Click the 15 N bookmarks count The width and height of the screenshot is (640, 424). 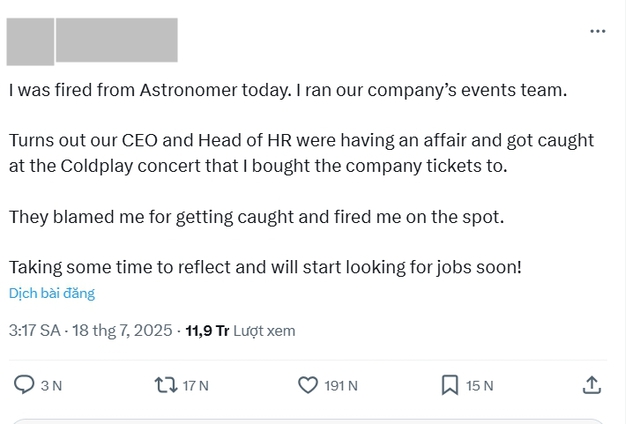click(480, 386)
